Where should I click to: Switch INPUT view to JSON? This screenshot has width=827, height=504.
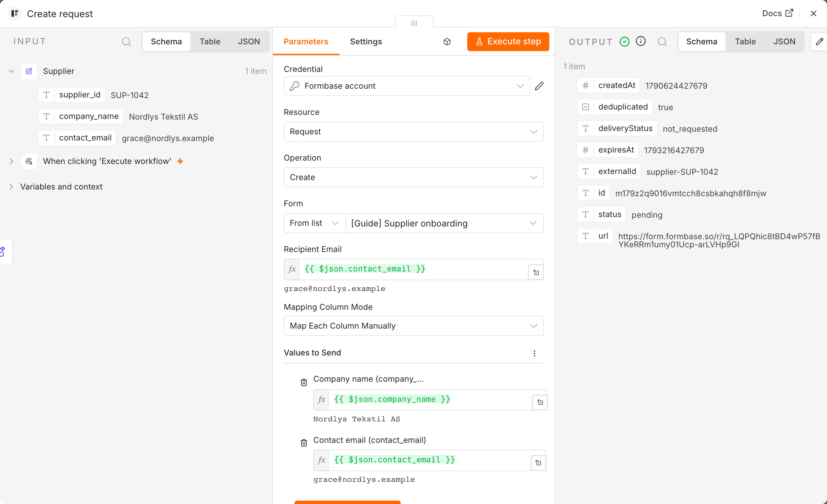pos(249,42)
